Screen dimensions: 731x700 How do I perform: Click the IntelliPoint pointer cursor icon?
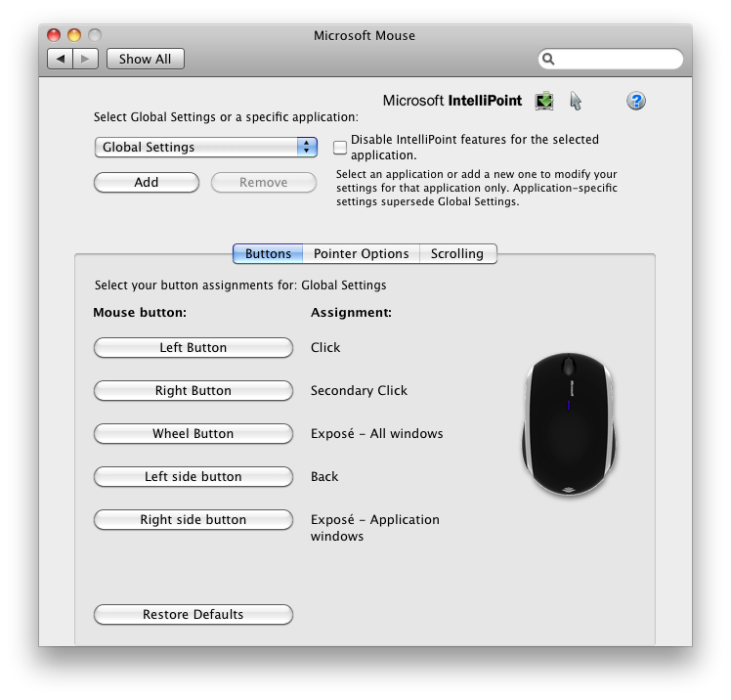pos(576,101)
